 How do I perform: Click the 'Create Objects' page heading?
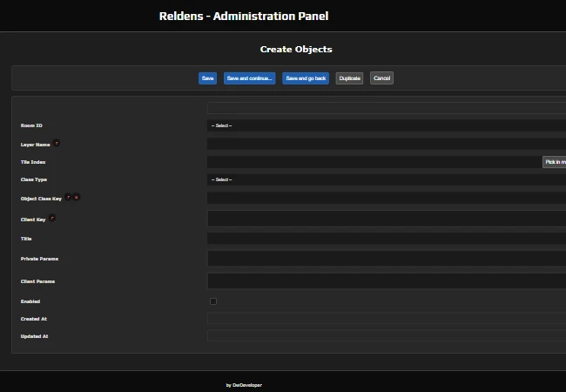[296, 49]
